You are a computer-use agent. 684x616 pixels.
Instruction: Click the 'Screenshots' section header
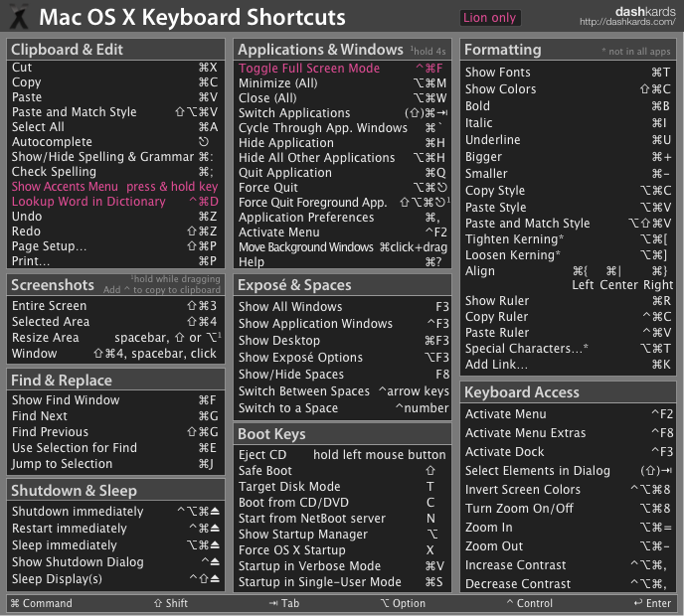click(x=115, y=285)
